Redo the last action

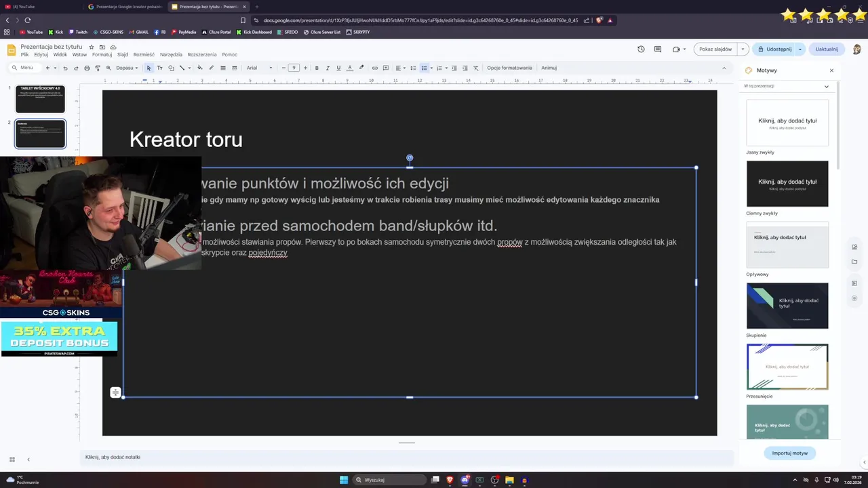click(76, 68)
